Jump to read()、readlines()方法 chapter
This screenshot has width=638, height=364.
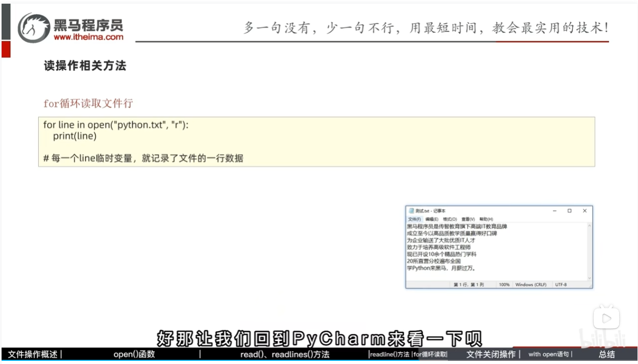(285, 355)
